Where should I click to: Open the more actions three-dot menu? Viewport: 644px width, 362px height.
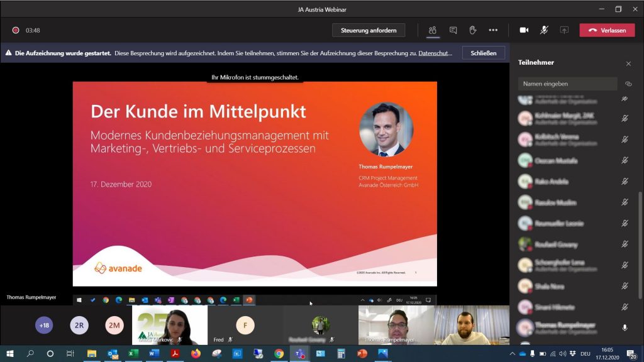493,30
